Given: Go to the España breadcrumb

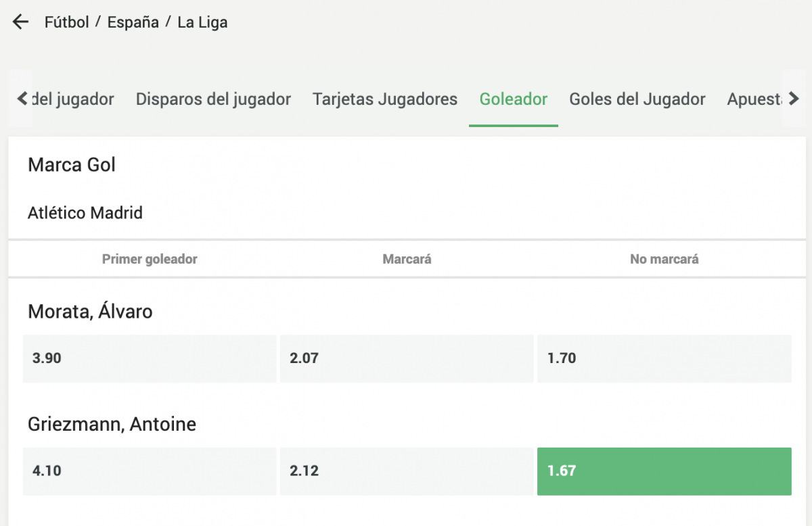Looking at the screenshot, I should click(133, 22).
